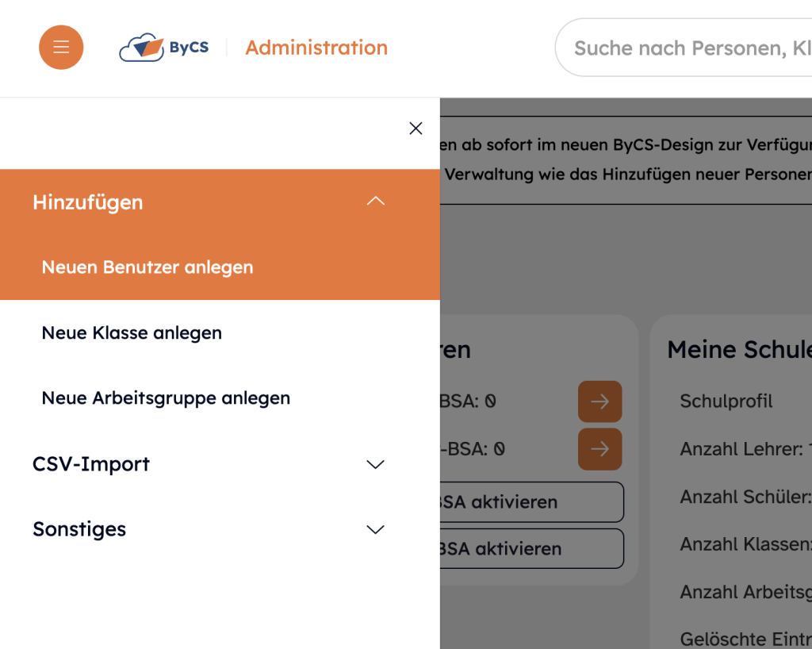Click the arrow icon next to BSA: 0
812x649 pixels.
point(599,401)
